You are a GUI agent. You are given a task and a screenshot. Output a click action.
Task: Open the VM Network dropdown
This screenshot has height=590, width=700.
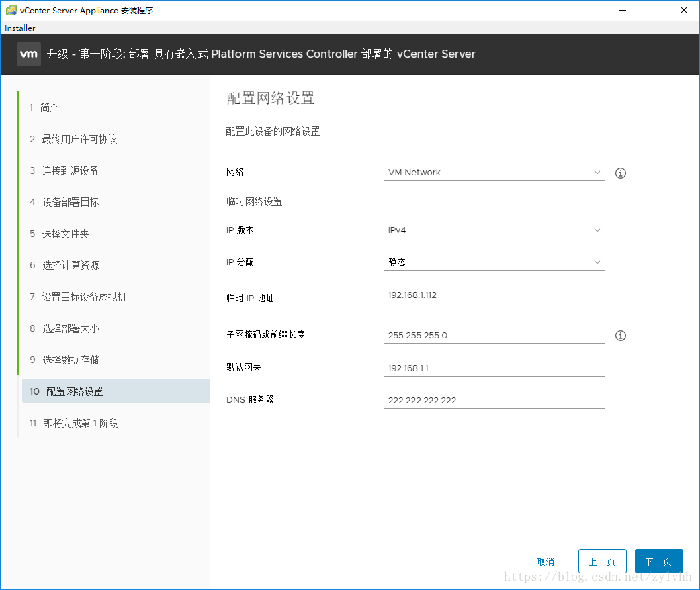click(494, 172)
